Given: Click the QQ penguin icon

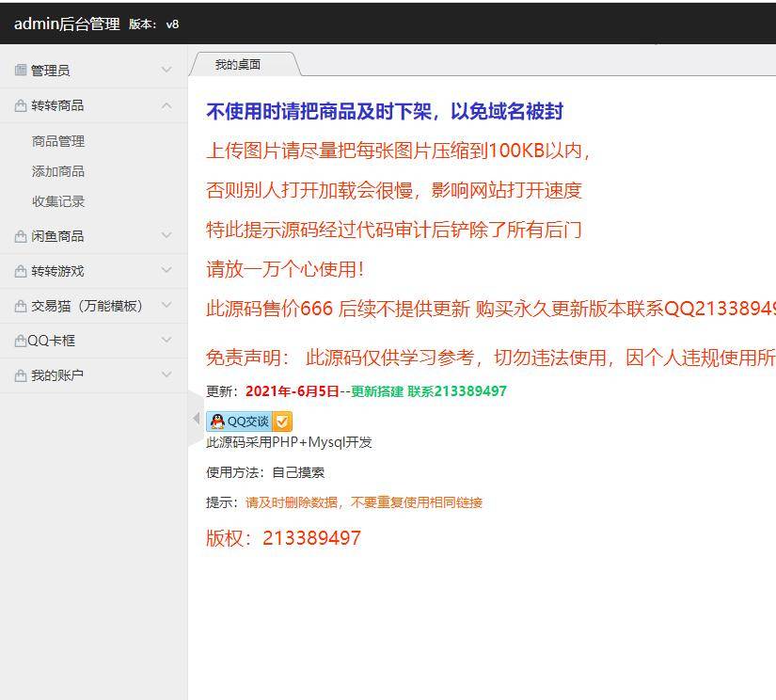Looking at the screenshot, I should (x=216, y=422).
